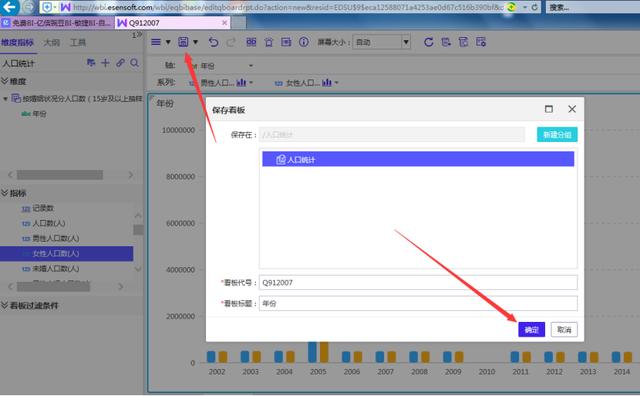The width and height of the screenshot is (640, 396).
Task: Close the Q912007 browser tab
Action: coord(224,23)
